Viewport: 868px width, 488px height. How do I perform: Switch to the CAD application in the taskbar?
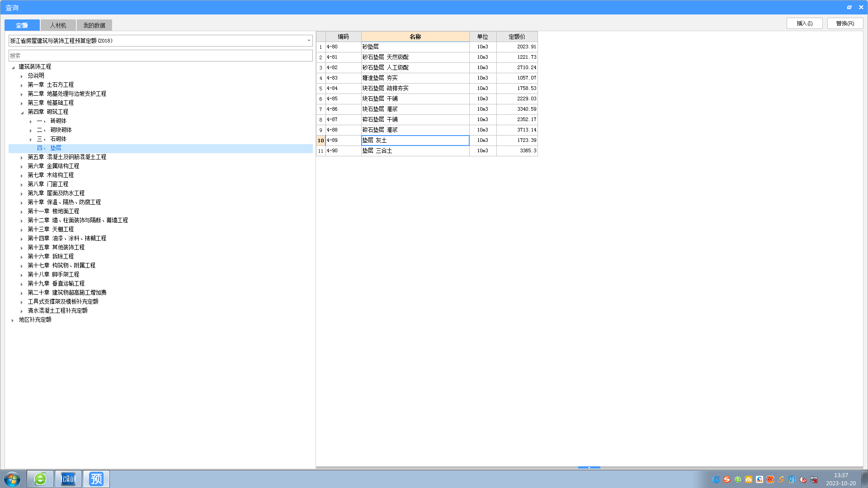point(68,479)
